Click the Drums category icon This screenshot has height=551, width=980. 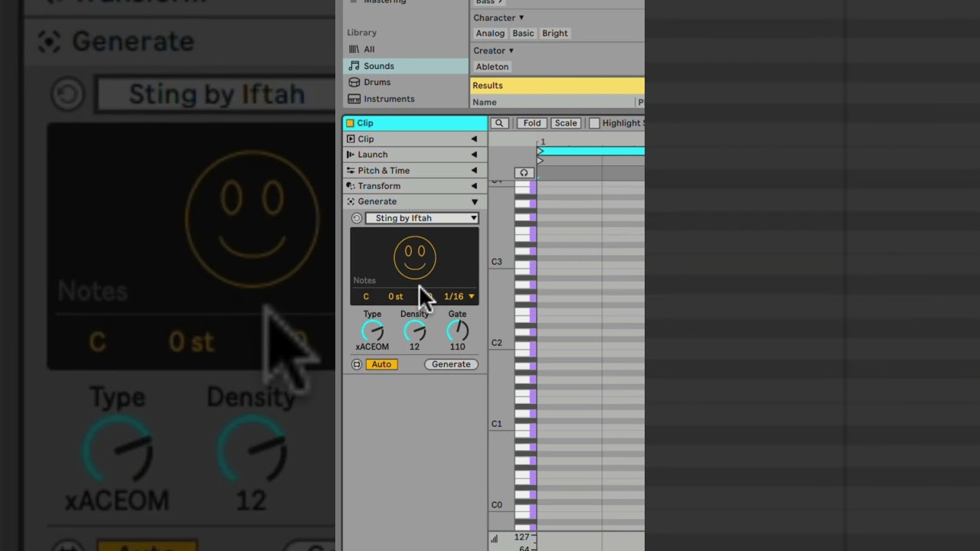(x=354, y=82)
